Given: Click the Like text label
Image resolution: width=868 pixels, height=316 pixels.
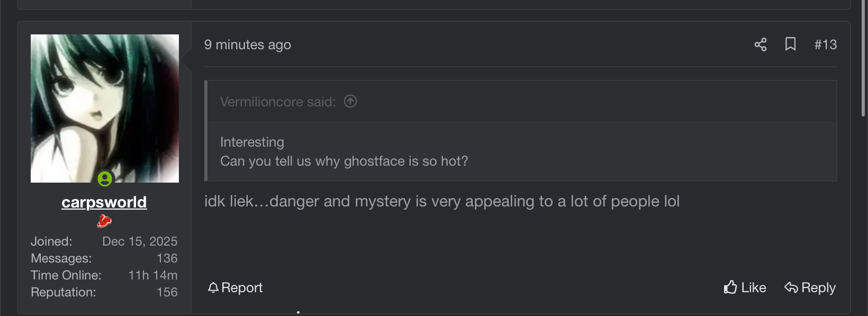Looking at the screenshot, I should 754,287.
